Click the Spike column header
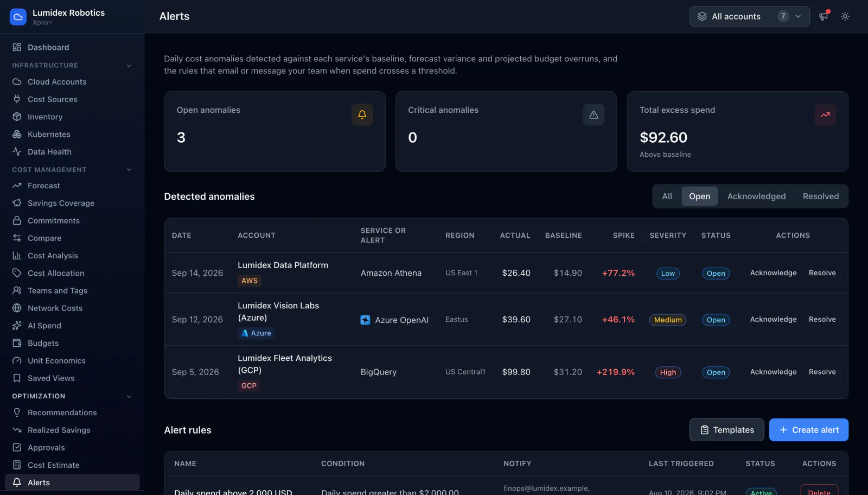This screenshot has width=868, height=495. [x=623, y=236]
